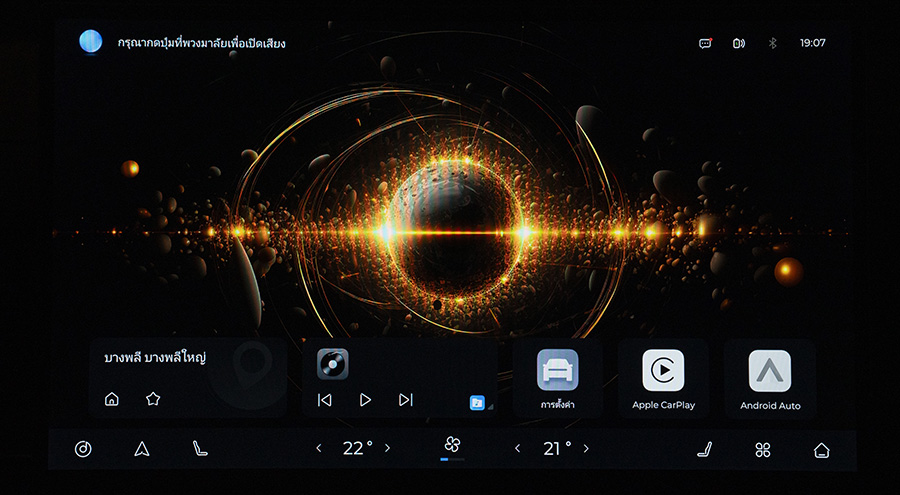Toggle the driver seat climate control

click(x=200, y=449)
